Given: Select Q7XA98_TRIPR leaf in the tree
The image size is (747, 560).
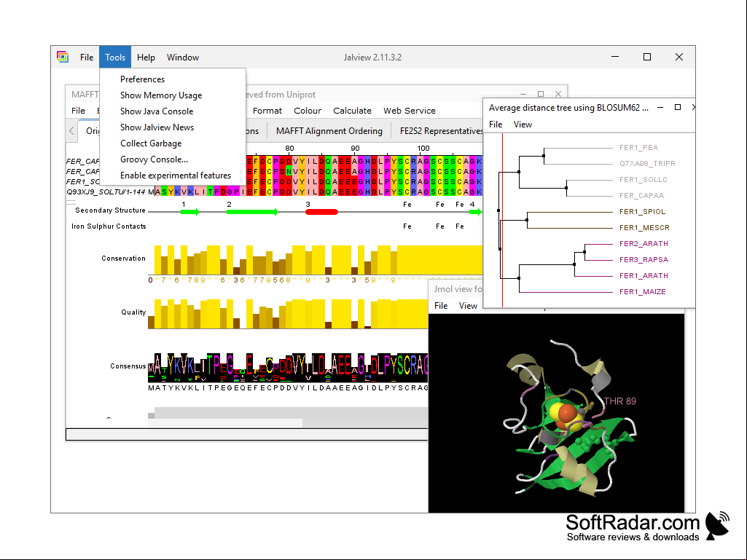Looking at the screenshot, I should point(647,163).
